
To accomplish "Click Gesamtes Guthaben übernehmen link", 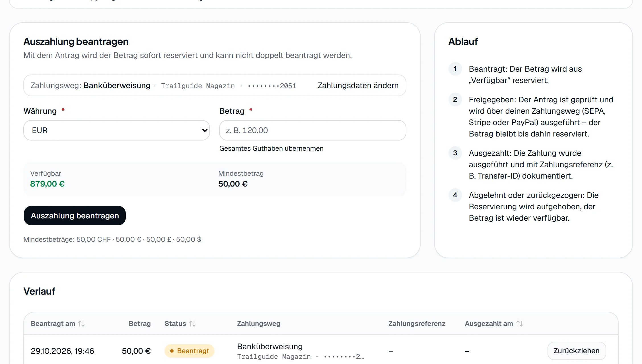I will 271,148.
